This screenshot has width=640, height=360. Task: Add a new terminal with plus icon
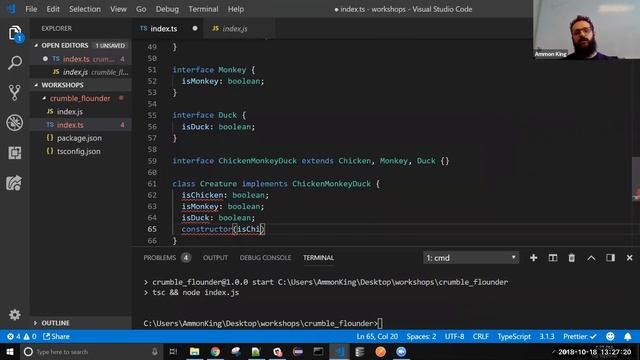533,258
